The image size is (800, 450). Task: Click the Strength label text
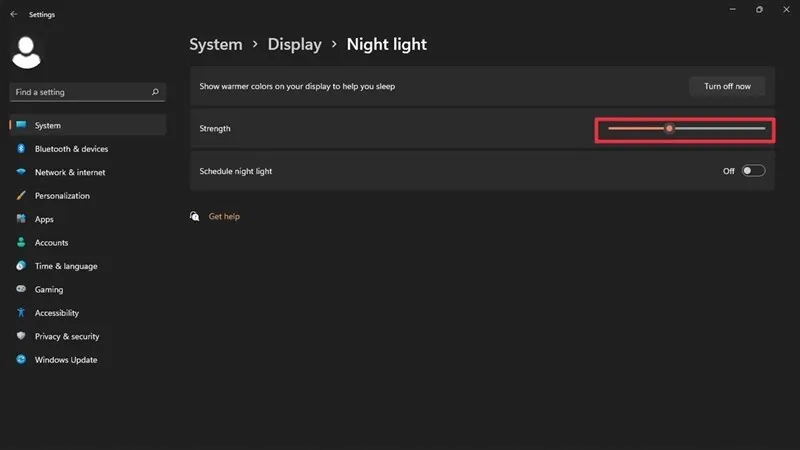[215, 129]
